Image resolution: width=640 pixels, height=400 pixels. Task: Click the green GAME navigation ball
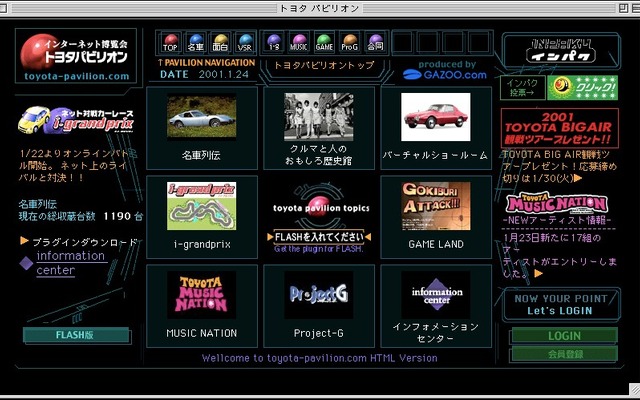[324, 42]
